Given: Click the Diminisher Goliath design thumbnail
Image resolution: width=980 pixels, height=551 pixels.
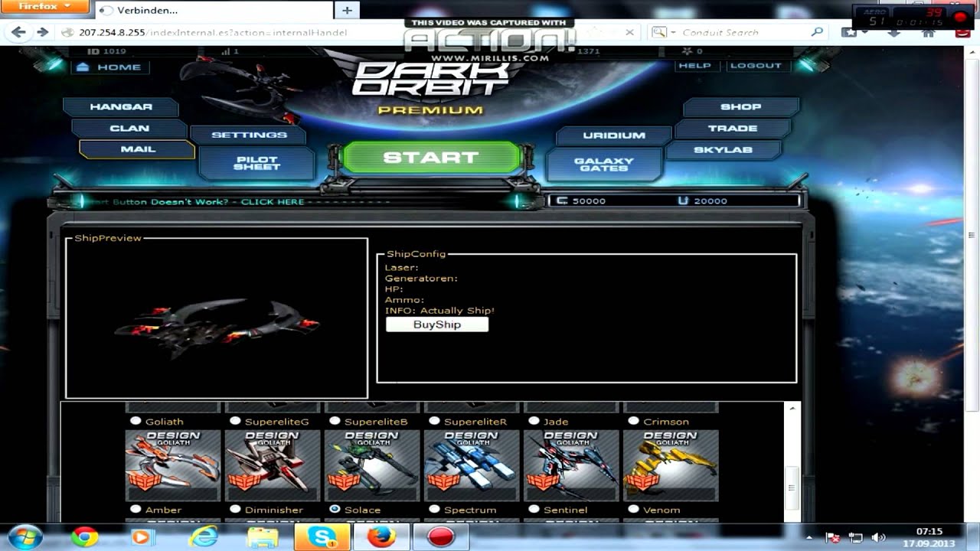Looking at the screenshot, I should (273, 465).
